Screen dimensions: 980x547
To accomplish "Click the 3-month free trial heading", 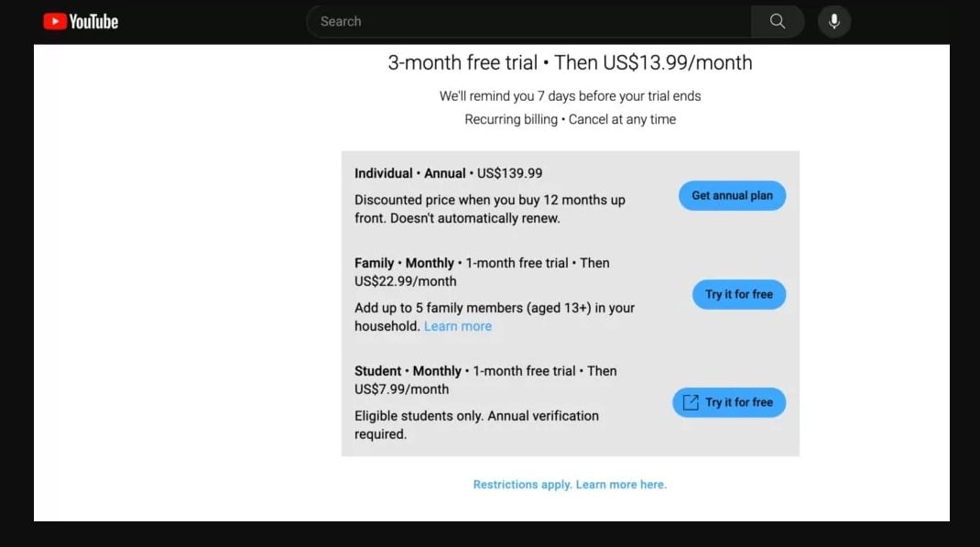I will [570, 63].
